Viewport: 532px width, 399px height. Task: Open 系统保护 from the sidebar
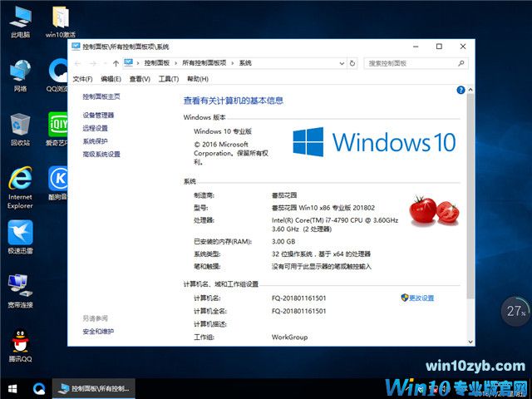(96, 141)
